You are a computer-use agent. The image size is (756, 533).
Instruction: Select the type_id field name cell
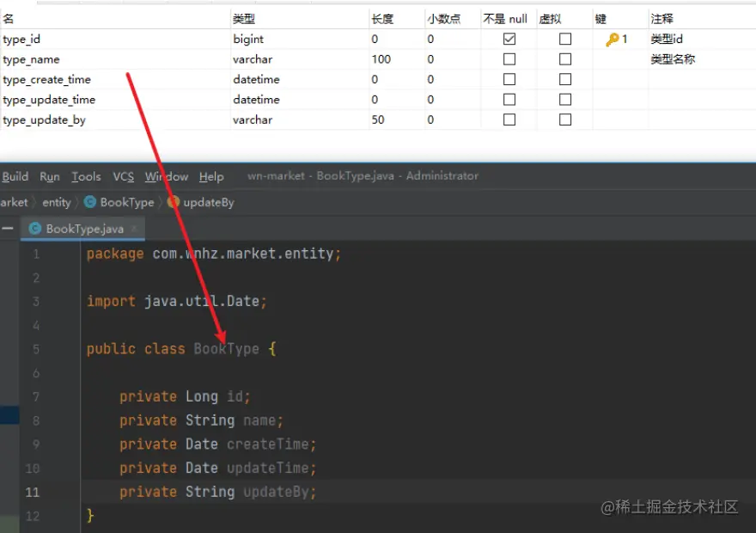click(116, 39)
